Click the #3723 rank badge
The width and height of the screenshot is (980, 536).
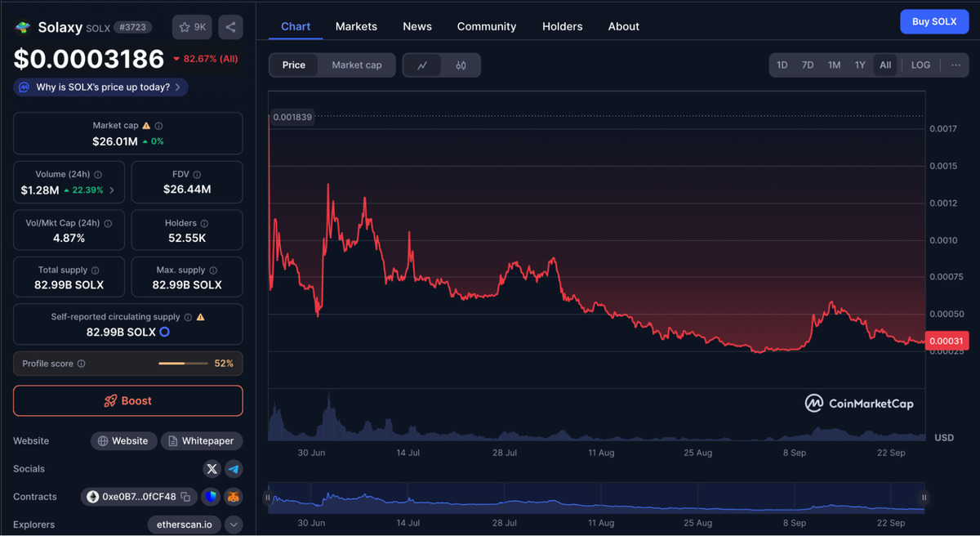click(x=131, y=28)
